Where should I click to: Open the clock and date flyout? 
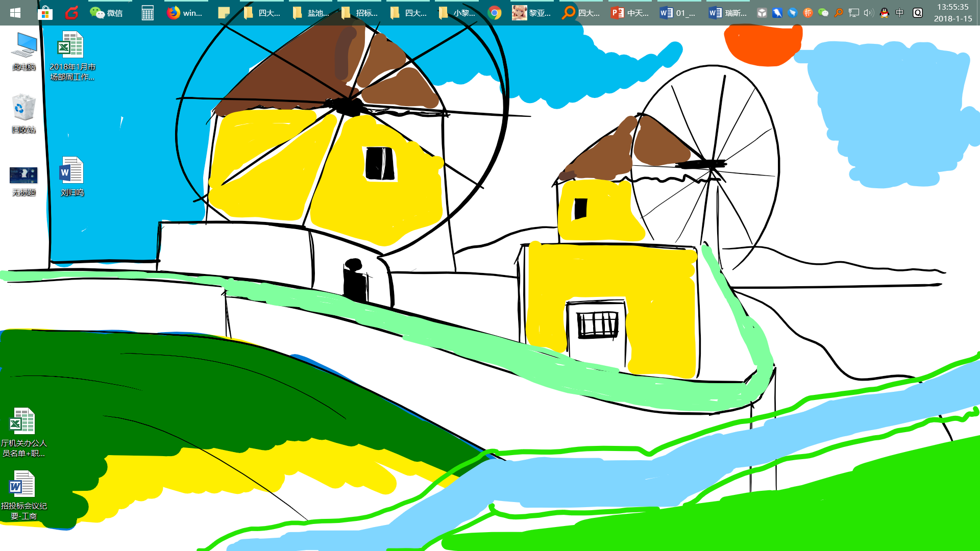[x=952, y=13]
